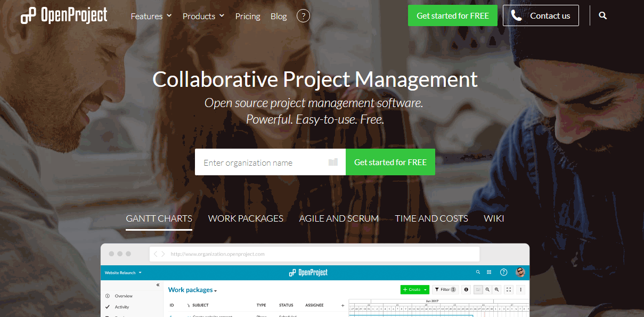Click the ASSIGNEE column header
The height and width of the screenshot is (317, 644).
click(314, 305)
